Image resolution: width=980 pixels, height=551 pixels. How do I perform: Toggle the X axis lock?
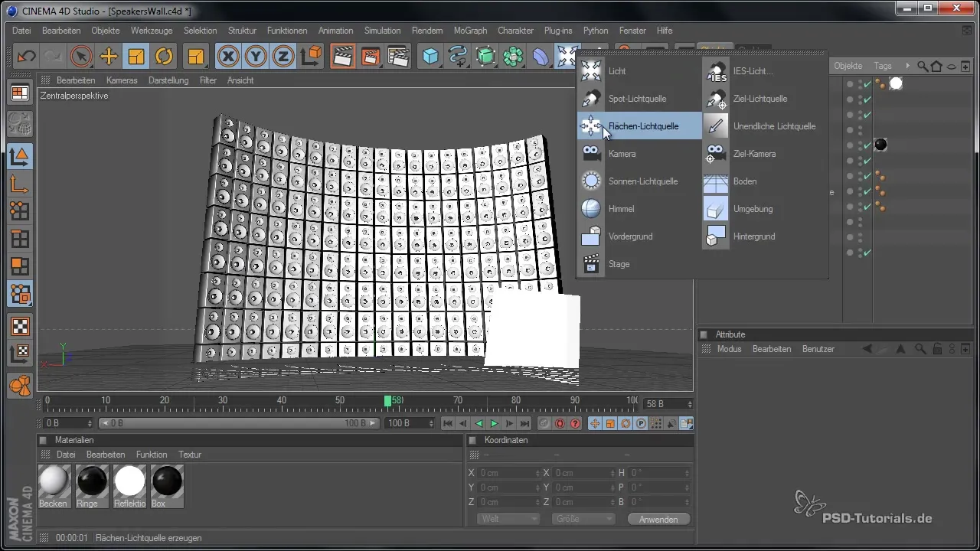tap(228, 57)
